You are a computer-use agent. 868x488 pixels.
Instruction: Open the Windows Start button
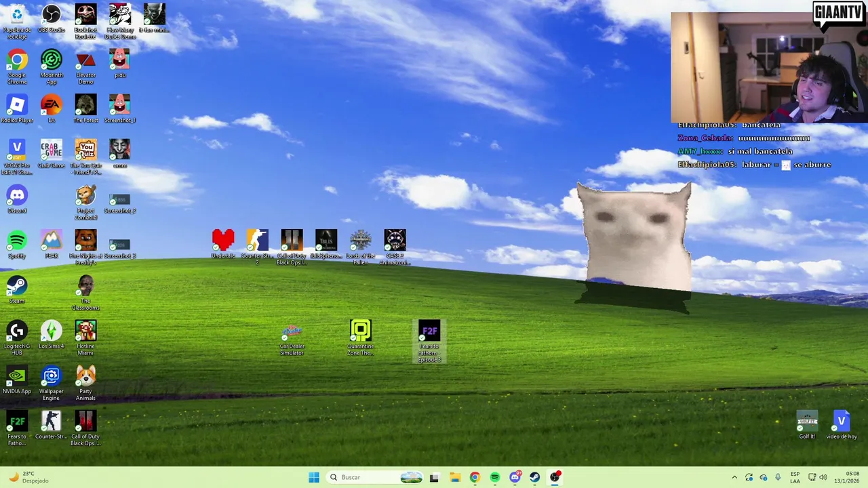point(313,477)
